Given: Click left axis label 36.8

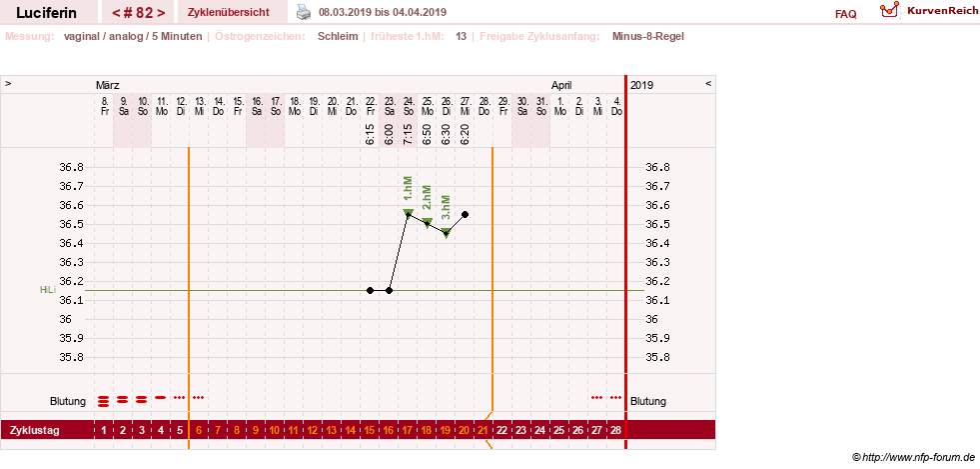Looking at the screenshot, I should click(x=71, y=167).
